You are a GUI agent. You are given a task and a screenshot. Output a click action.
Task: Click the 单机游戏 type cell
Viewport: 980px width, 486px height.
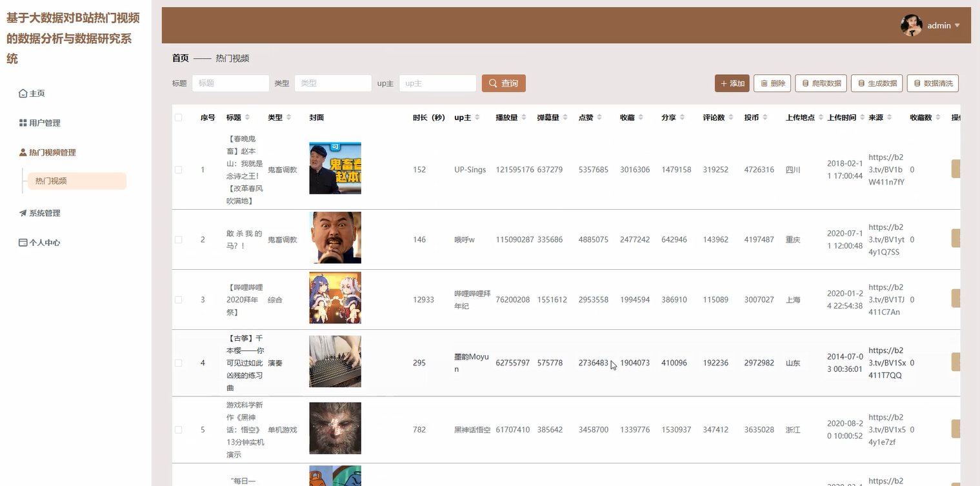click(283, 430)
